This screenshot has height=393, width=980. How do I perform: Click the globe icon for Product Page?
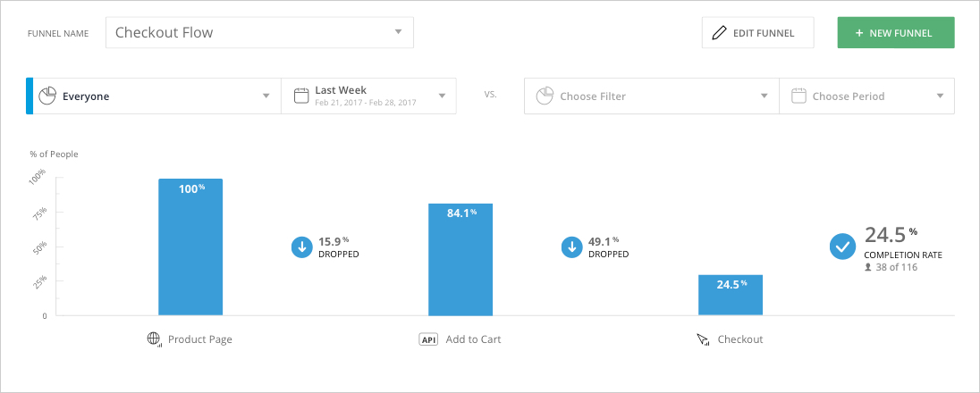(155, 339)
